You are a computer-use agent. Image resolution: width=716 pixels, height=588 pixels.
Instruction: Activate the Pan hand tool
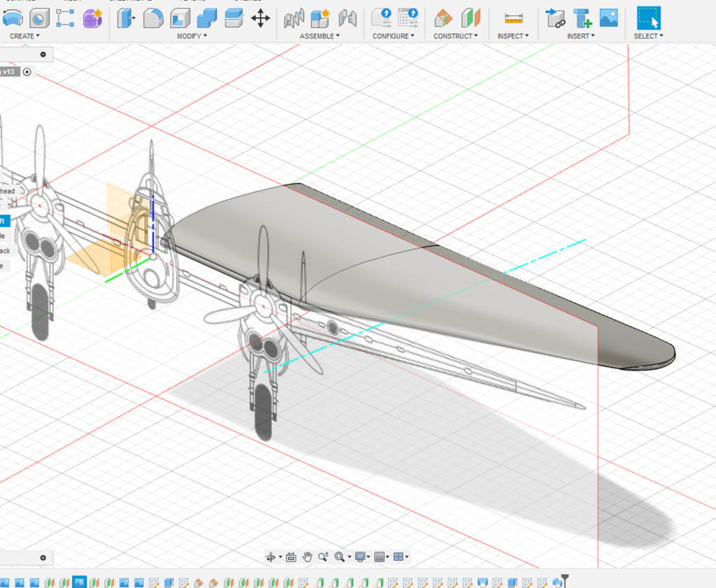pyautogui.click(x=308, y=557)
